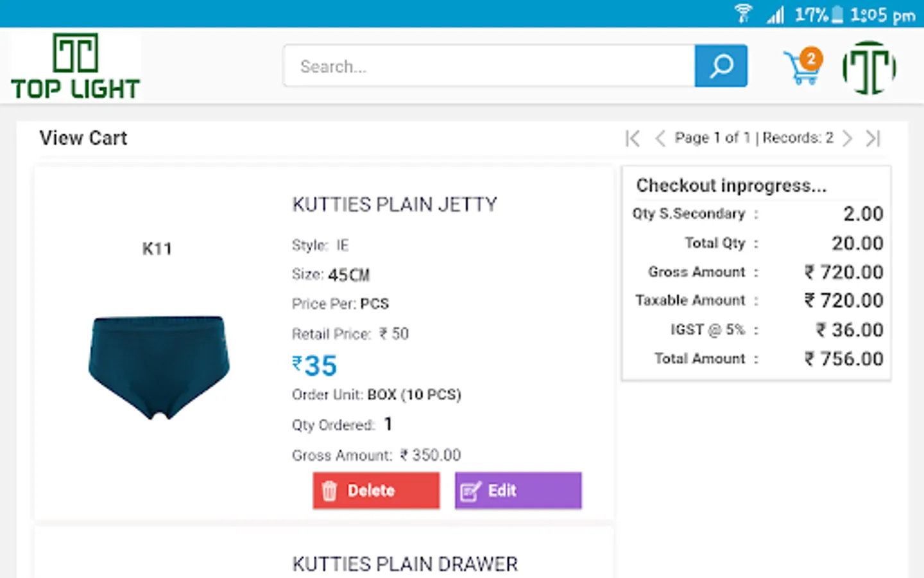This screenshot has width=924, height=578.
Task: Go to the previous page arrow
Action: 660,138
